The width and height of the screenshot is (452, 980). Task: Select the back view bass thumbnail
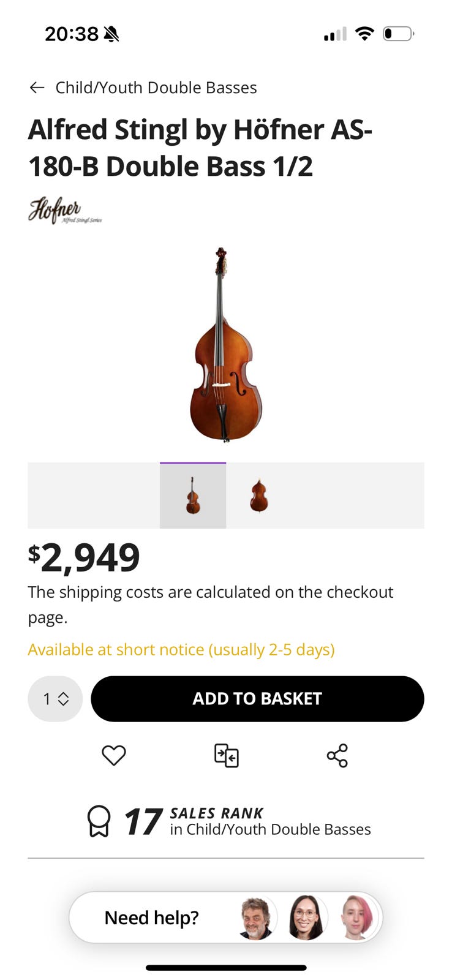259,496
